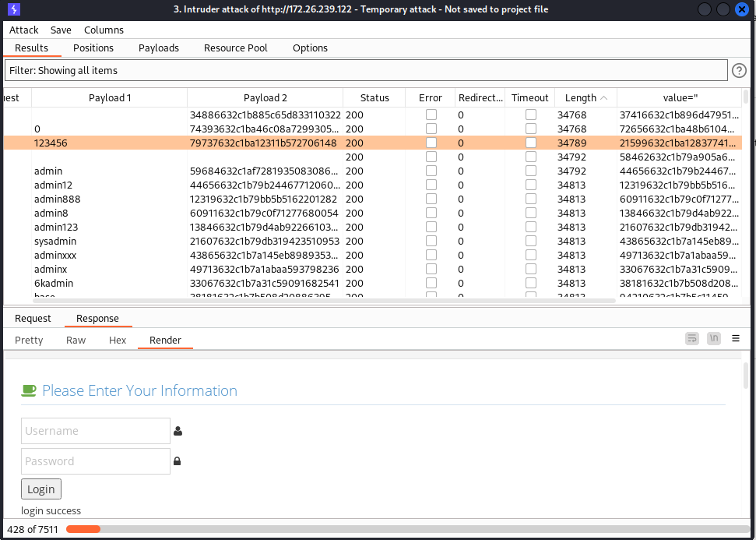Open the Filter: Showing all items bar
Viewport: 756px width, 540px height.
366,70
